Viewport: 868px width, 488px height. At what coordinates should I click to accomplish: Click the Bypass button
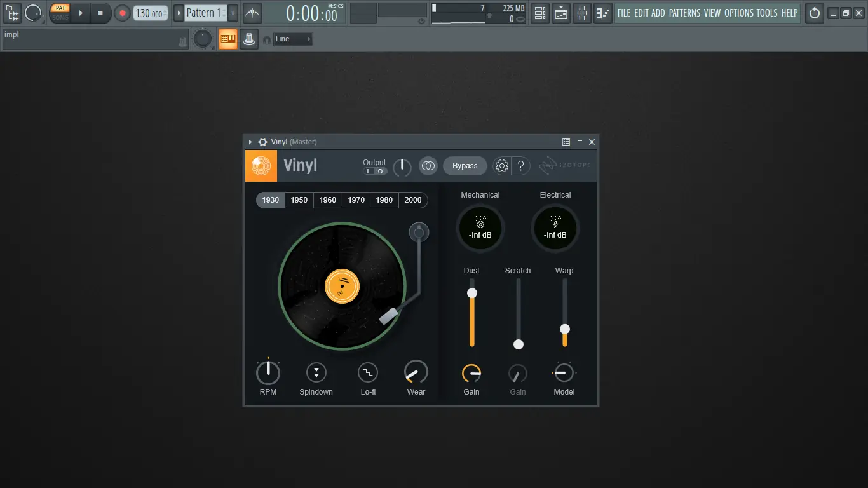[x=465, y=166]
